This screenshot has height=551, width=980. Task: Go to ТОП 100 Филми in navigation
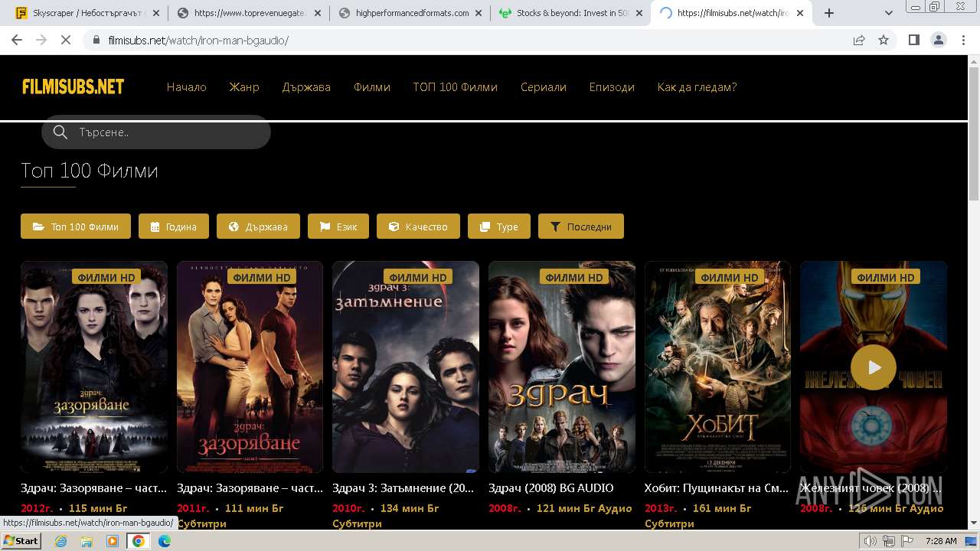pyautogui.click(x=456, y=87)
